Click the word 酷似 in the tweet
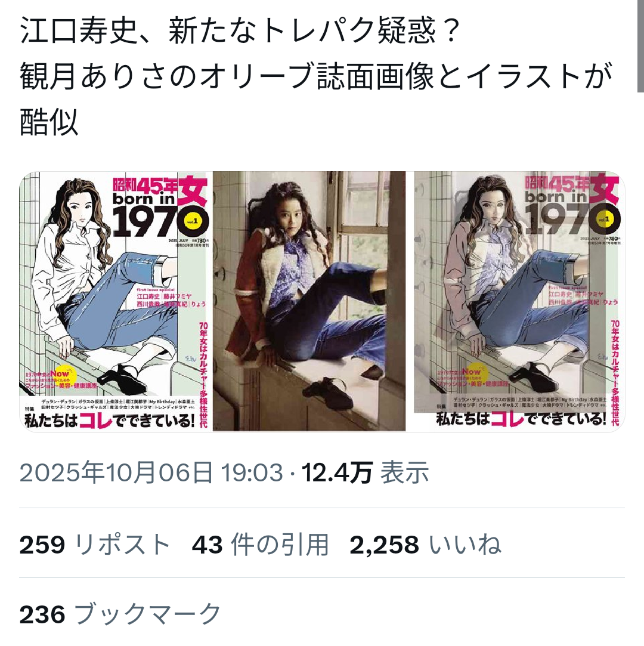644x646 pixels. (49, 122)
